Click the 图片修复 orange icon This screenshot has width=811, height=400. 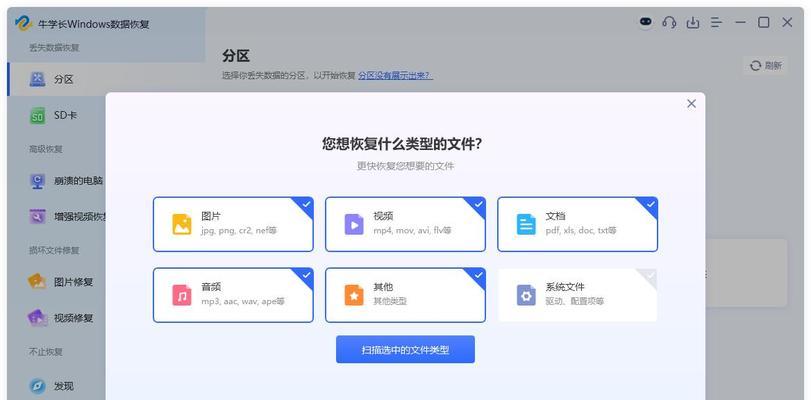click(x=37, y=282)
